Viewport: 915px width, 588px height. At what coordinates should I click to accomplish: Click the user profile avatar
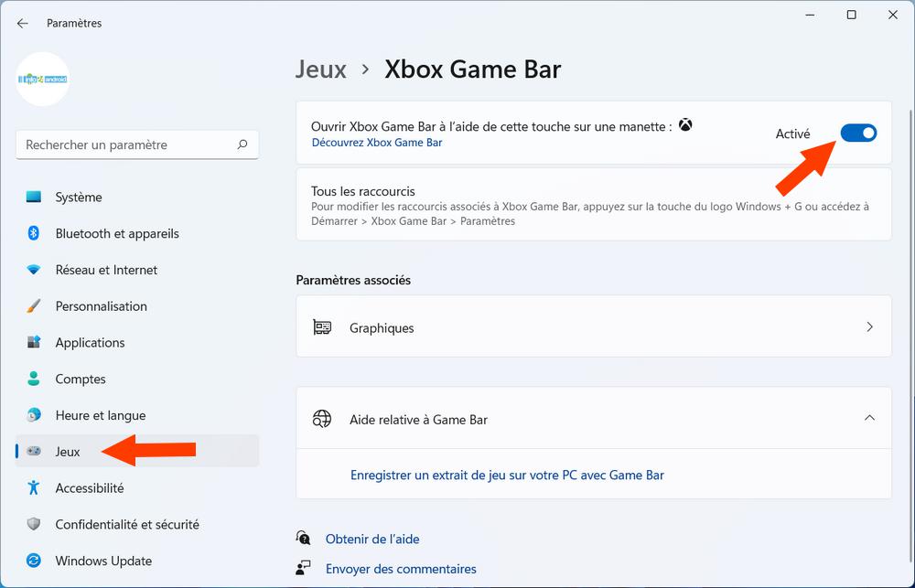tap(43, 80)
